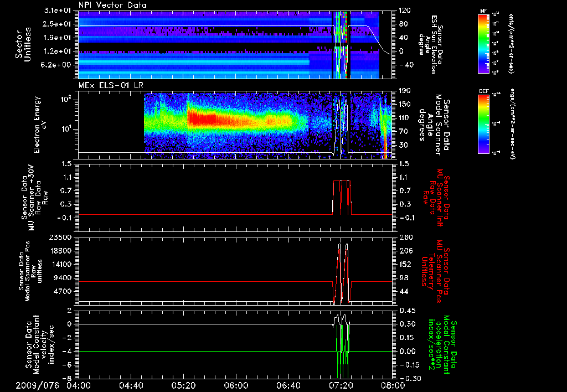Click the NF color scale bar
Image resolution: width=567 pixels, height=392 pixels.
(483, 43)
